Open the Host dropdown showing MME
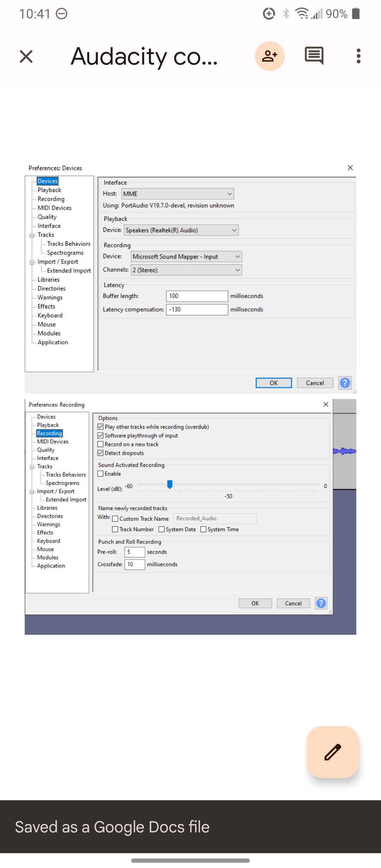381x868 pixels. [177, 194]
